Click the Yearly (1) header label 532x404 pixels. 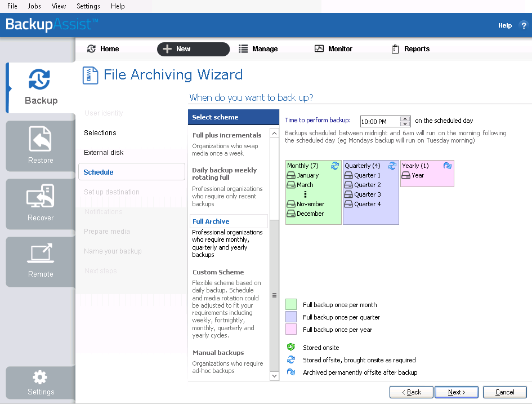tap(415, 166)
